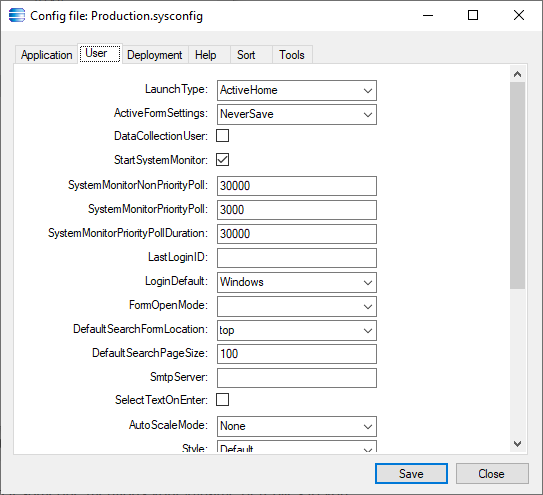Image resolution: width=543 pixels, height=495 pixels.
Task: Open the LaunchType dropdown
Action: [x=297, y=90]
